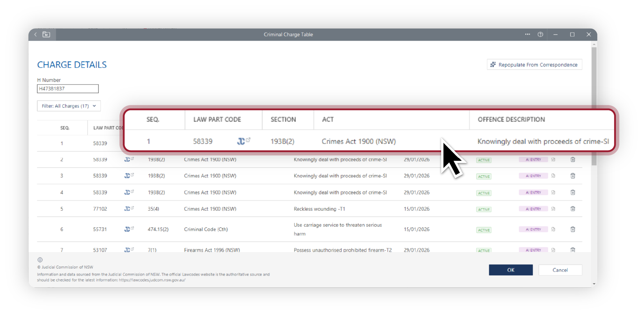The image size is (644, 316).
Task: Open the lawcodes.judcom.nsw.gov.au link
Action: (152, 280)
